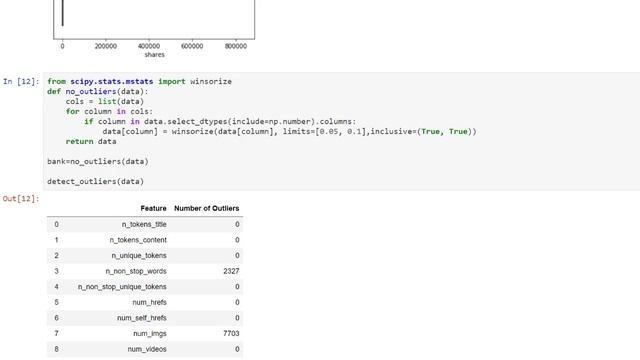The image size is (640, 360).
Task: Click the select_dtypes condition line
Action: pyautogui.click(x=220, y=122)
